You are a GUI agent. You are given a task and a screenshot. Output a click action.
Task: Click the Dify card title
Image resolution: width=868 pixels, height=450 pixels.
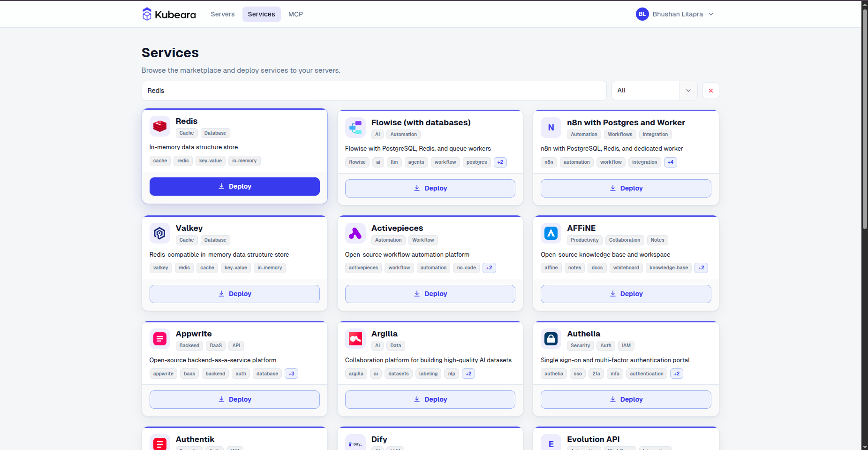click(x=379, y=439)
